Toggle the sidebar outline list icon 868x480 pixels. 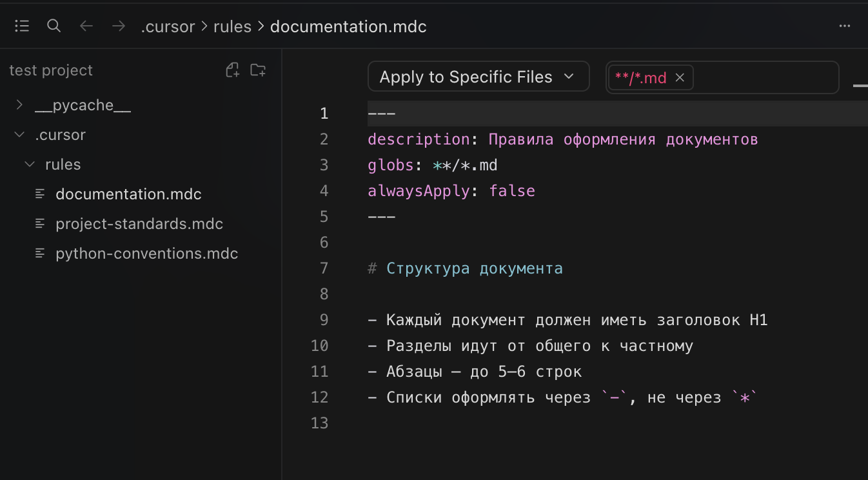pyautogui.click(x=22, y=26)
